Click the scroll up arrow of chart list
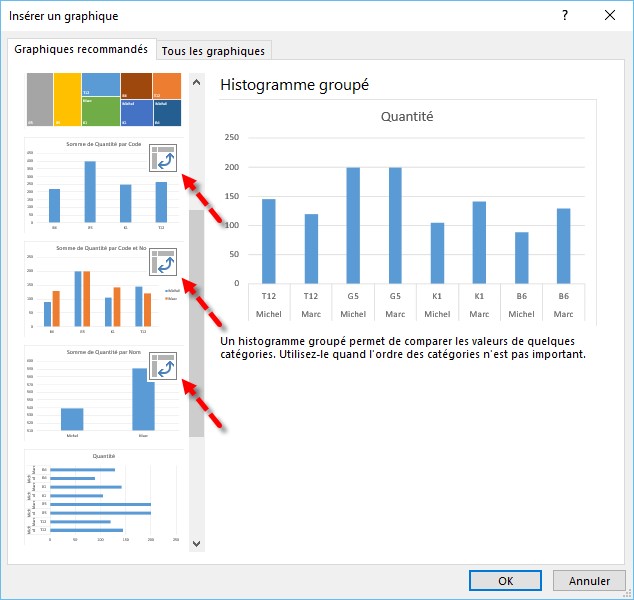Viewport: 634px width, 600px height. (196, 78)
